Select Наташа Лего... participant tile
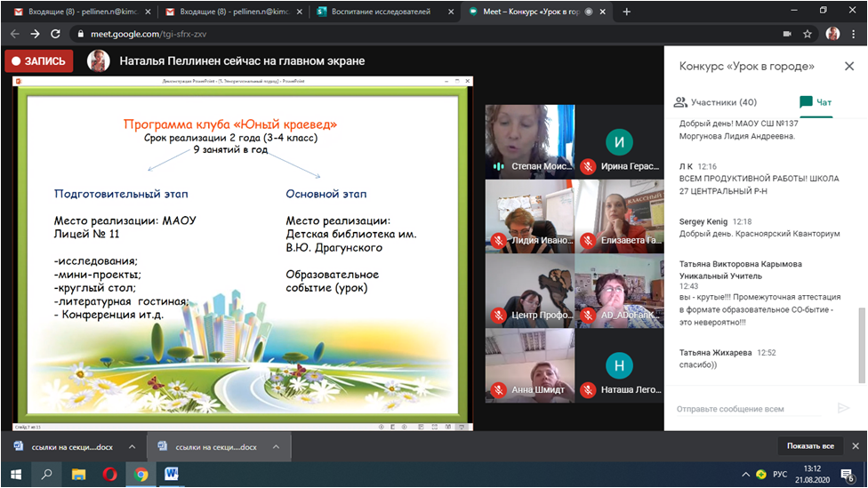 click(620, 365)
